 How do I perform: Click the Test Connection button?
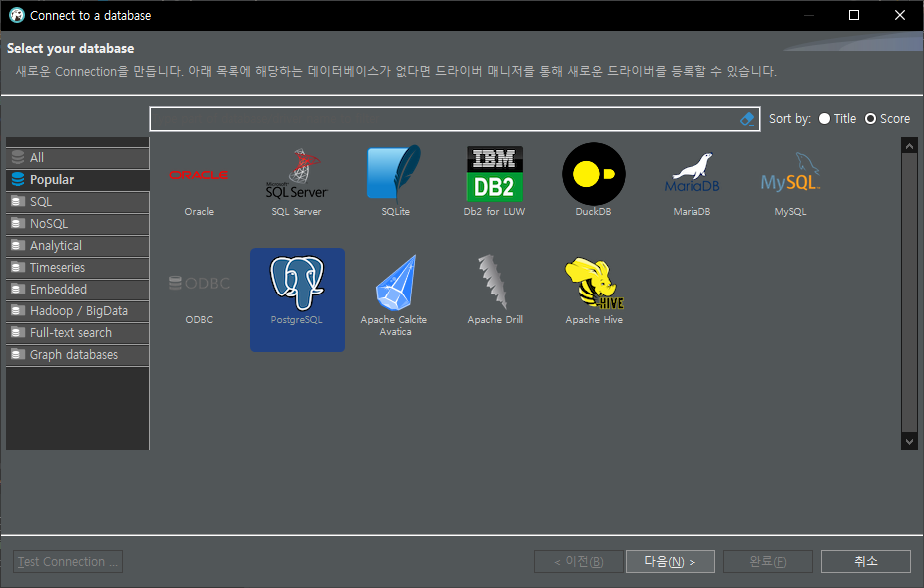68,561
